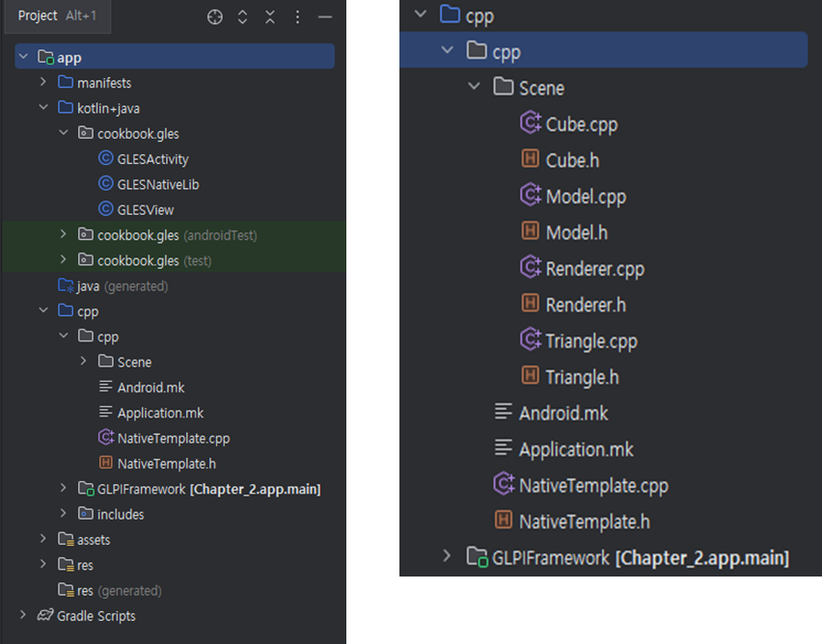822x644 pixels.
Task: Click the GLESActivity class icon
Action: pos(106,158)
